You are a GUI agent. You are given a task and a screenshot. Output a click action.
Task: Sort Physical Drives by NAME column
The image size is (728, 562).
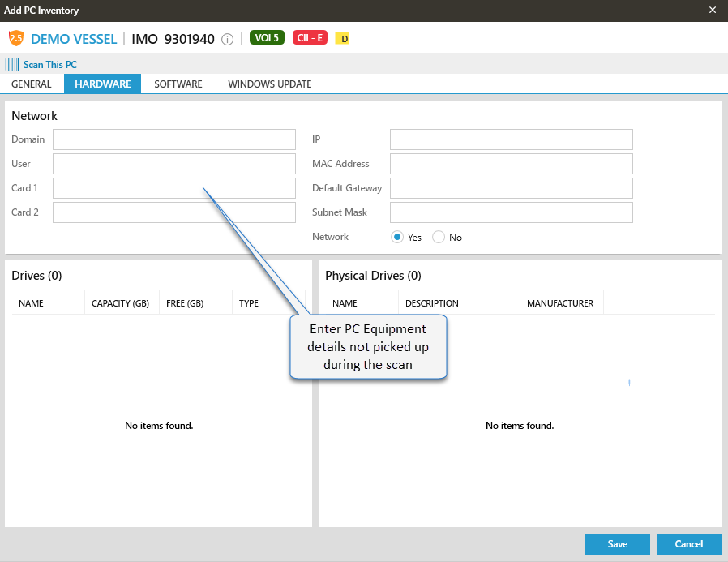pyautogui.click(x=345, y=303)
